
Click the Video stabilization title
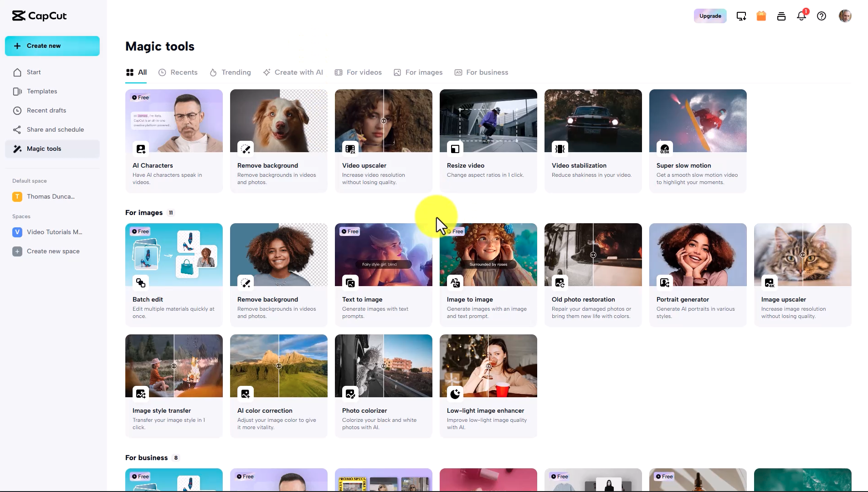tap(579, 166)
